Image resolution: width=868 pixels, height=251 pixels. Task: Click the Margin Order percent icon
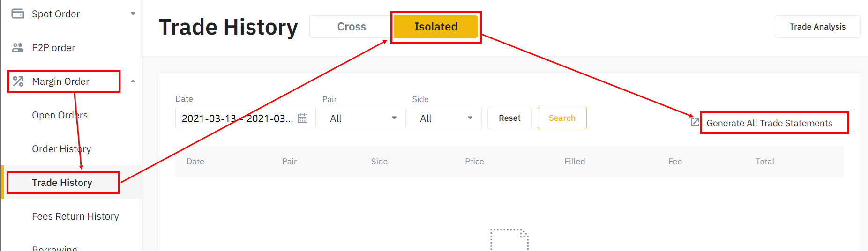click(18, 81)
